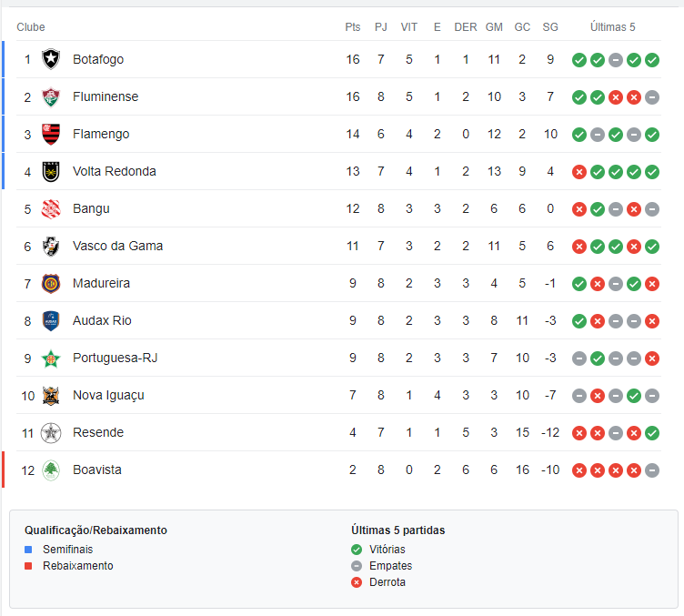Click Boavista's last match draw icon

(652, 470)
